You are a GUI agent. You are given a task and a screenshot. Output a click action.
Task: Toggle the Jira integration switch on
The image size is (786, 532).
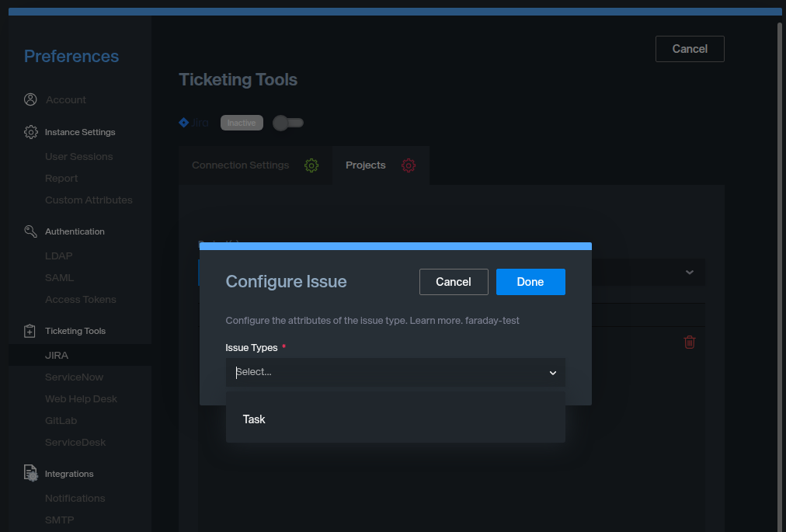[288, 123]
